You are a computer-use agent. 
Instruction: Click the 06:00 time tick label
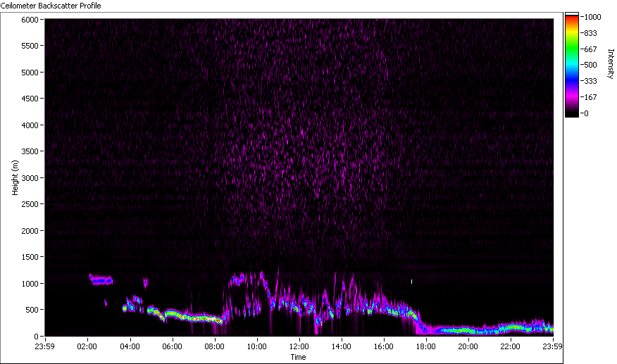pyautogui.click(x=172, y=346)
